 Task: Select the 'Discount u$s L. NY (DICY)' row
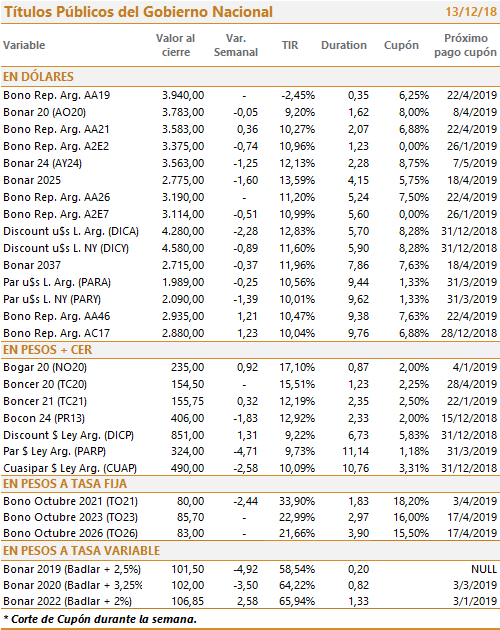250,248
